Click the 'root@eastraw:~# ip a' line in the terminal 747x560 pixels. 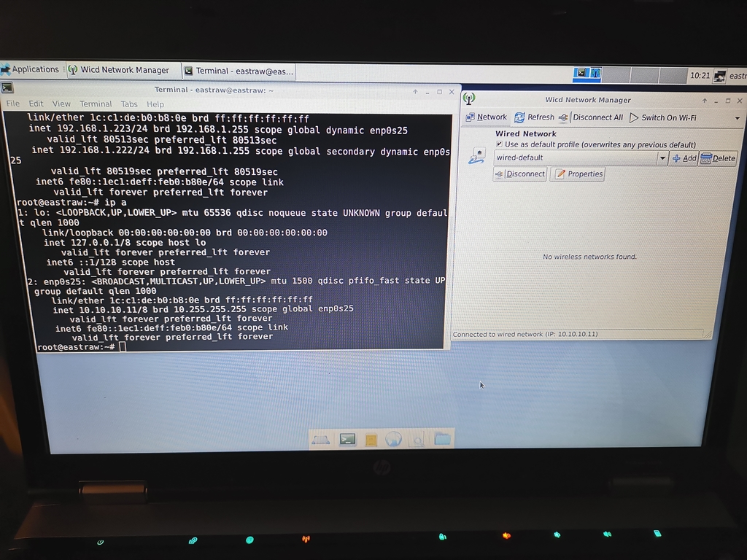click(71, 203)
